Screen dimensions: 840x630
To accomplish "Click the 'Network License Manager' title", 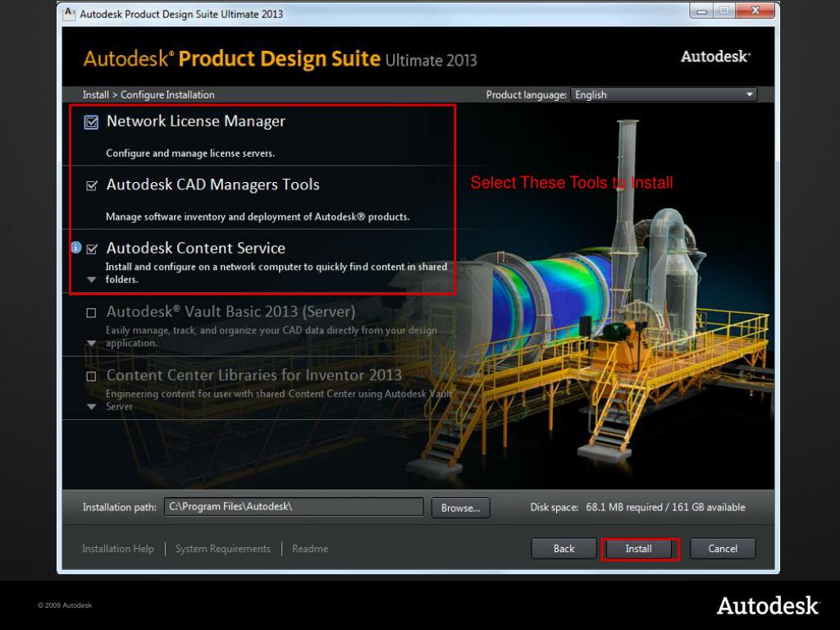I will tap(196, 121).
